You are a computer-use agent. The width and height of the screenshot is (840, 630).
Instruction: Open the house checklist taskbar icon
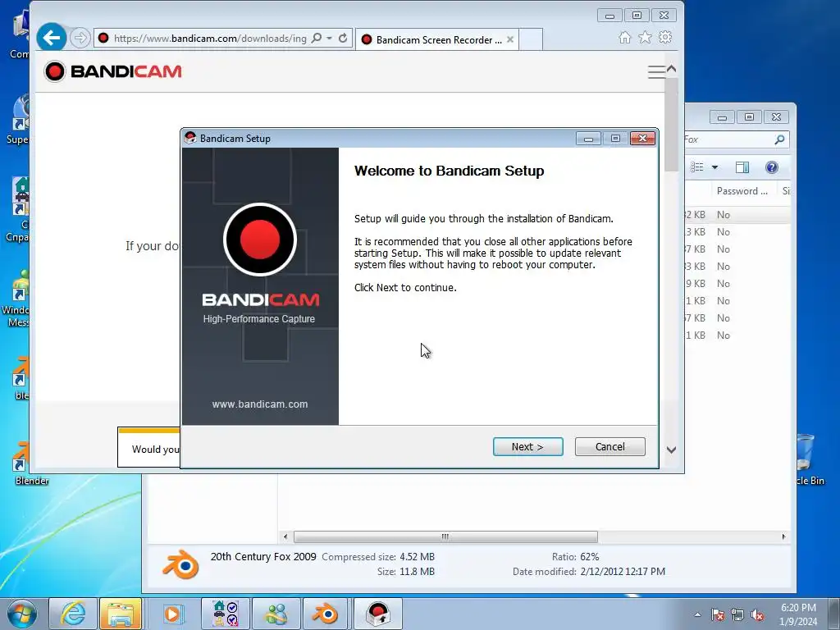coord(225,614)
